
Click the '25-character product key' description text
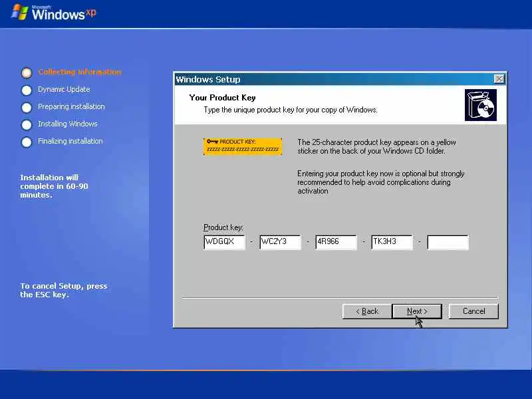point(376,146)
